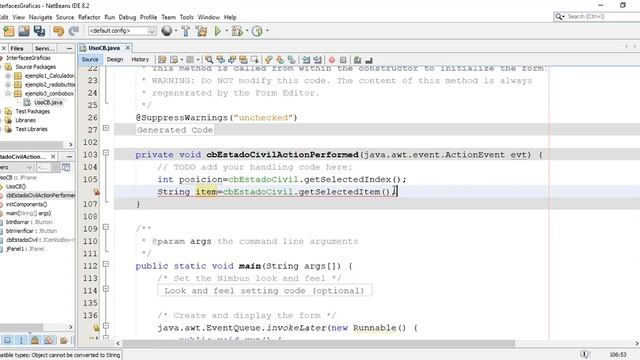The image size is (640, 360).
Task: Click the Debug Project icon
Action: [237, 31]
